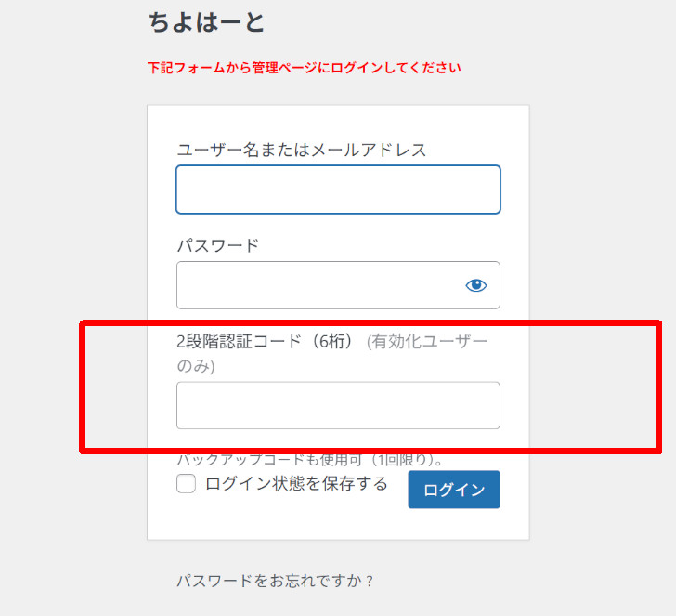Click the 2段階認証コード（6桁） label

point(266,341)
